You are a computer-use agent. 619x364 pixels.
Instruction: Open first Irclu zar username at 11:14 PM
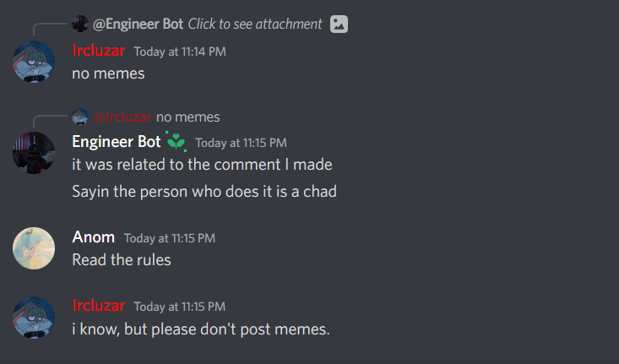coord(99,51)
